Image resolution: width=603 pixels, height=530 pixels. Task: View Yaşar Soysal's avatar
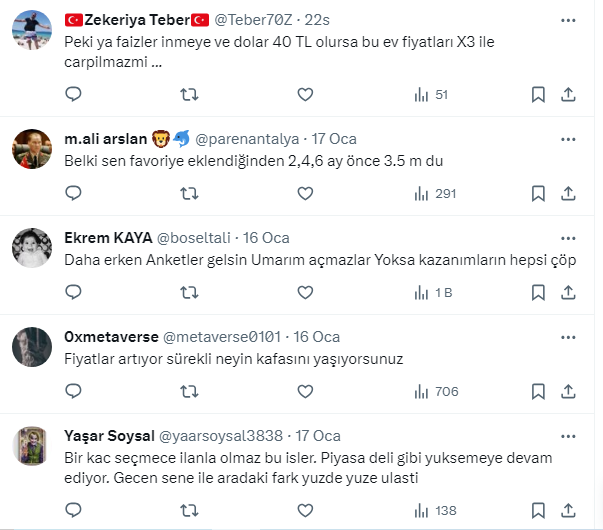coord(32,446)
